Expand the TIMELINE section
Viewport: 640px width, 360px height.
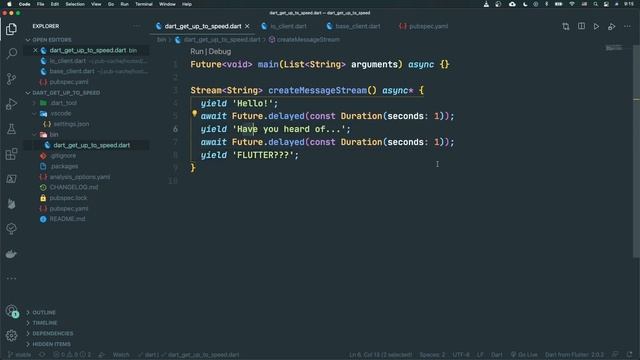point(45,323)
